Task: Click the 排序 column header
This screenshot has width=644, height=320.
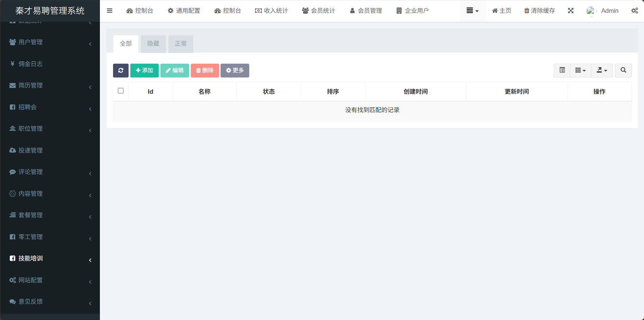Action: pyautogui.click(x=333, y=92)
